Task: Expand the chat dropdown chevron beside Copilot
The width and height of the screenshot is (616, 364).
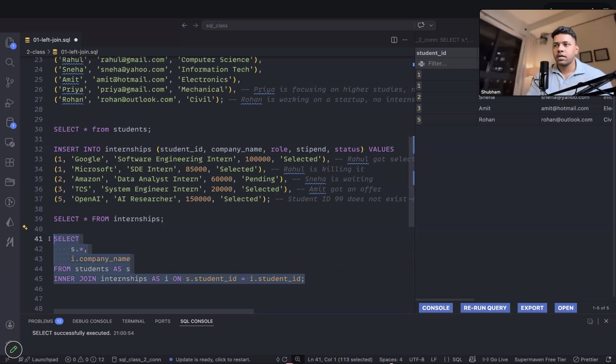Action: click(x=431, y=25)
